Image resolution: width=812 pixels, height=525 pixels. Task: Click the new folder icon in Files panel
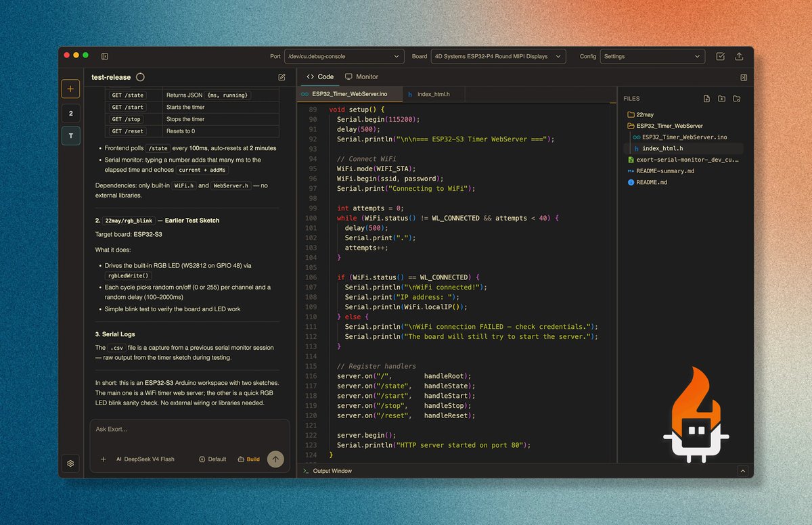point(722,99)
